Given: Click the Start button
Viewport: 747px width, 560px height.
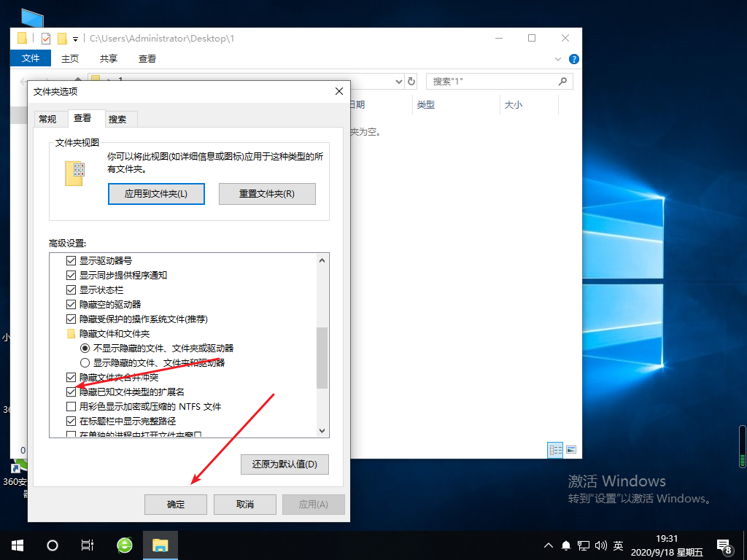Looking at the screenshot, I should [x=16, y=545].
